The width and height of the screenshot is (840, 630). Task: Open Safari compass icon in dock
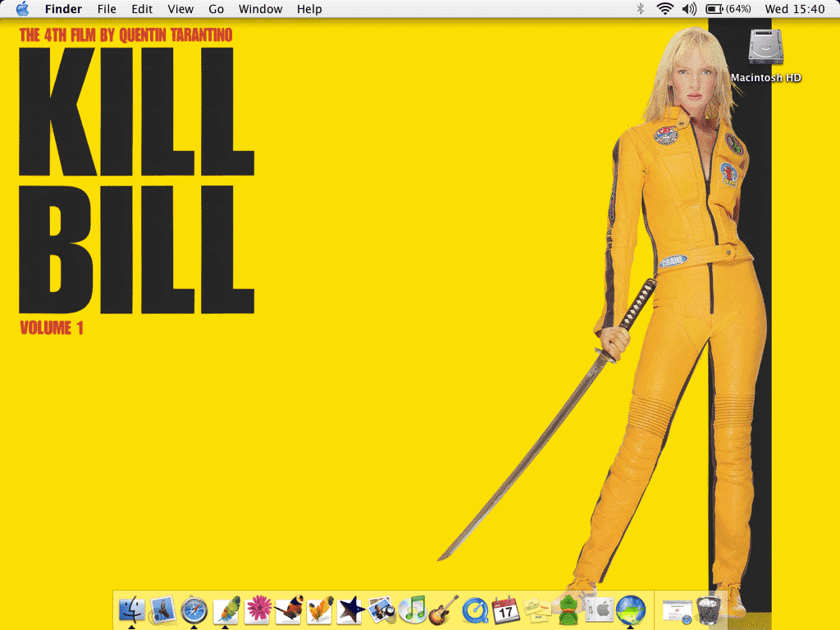pos(194,610)
